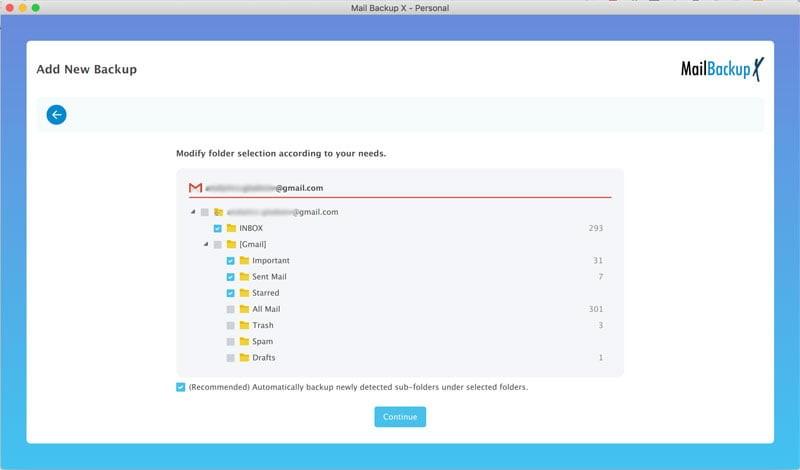Select the Spam label text
The image size is (800, 470).
coord(262,341)
